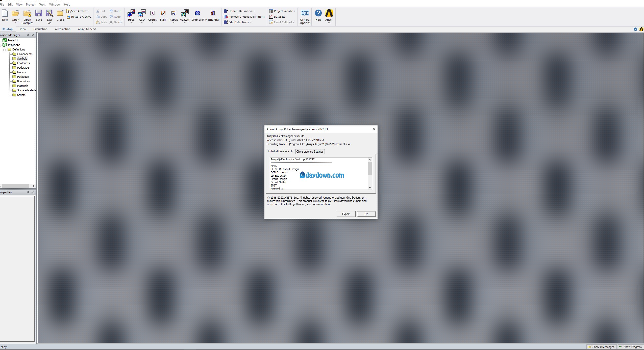
Task: Click Export in the About dialog
Action: pyautogui.click(x=346, y=214)
